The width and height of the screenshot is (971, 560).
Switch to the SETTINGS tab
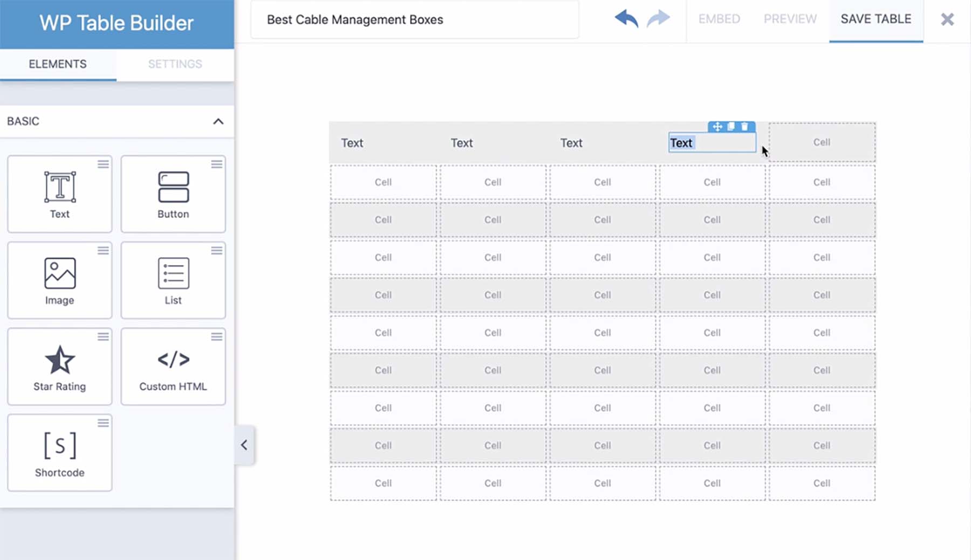(x=175, y=64)
